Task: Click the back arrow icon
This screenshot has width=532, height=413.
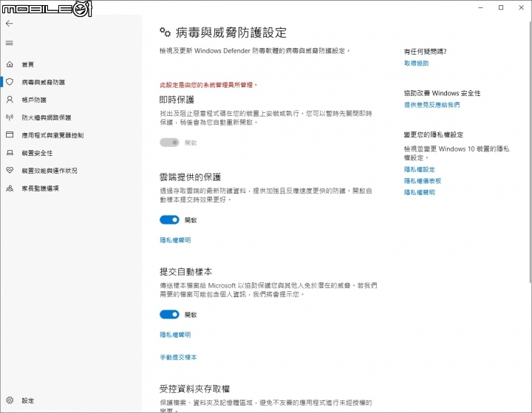Action: (x=10, y=24)
